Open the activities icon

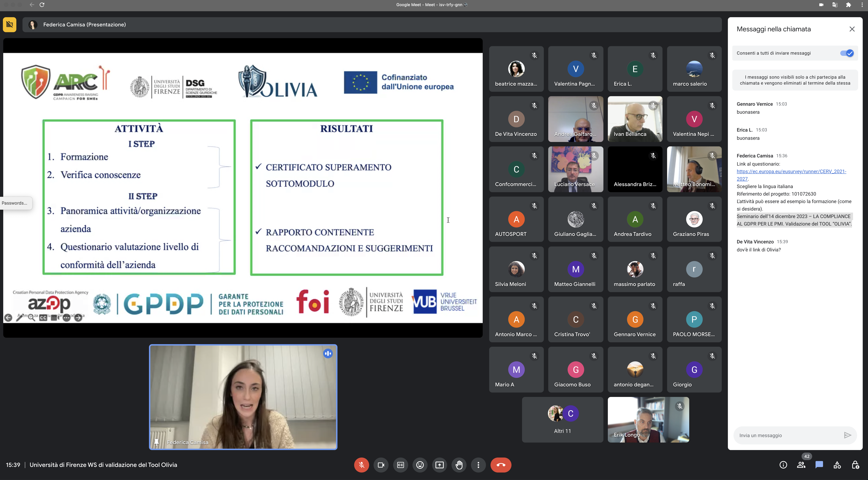point(837,465)
